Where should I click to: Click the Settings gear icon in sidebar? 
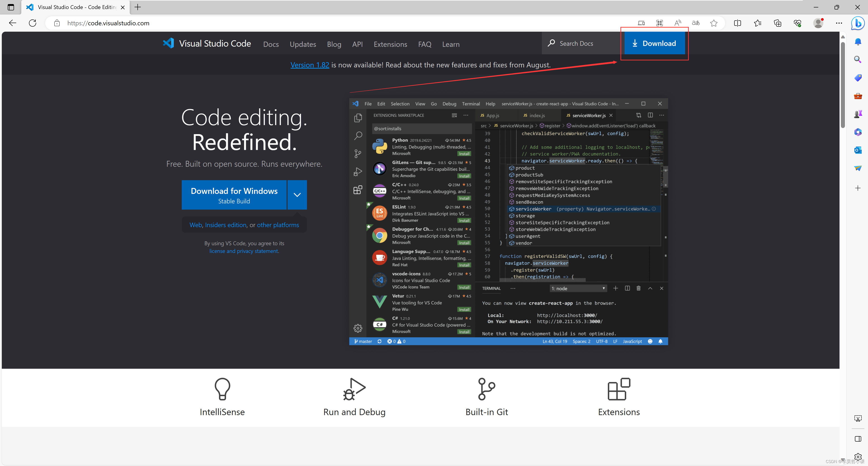[358, 328]
